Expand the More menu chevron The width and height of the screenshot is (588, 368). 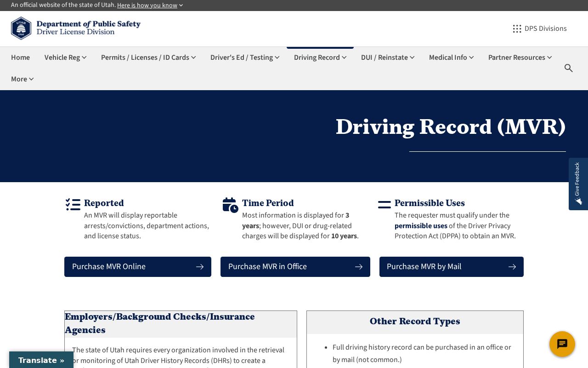click(31, 79)
